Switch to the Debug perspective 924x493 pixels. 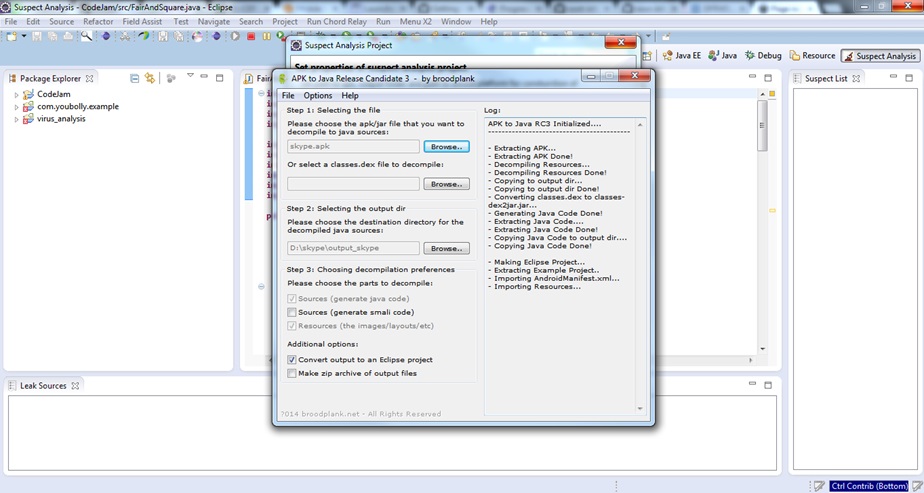click(x=763, y=55)
